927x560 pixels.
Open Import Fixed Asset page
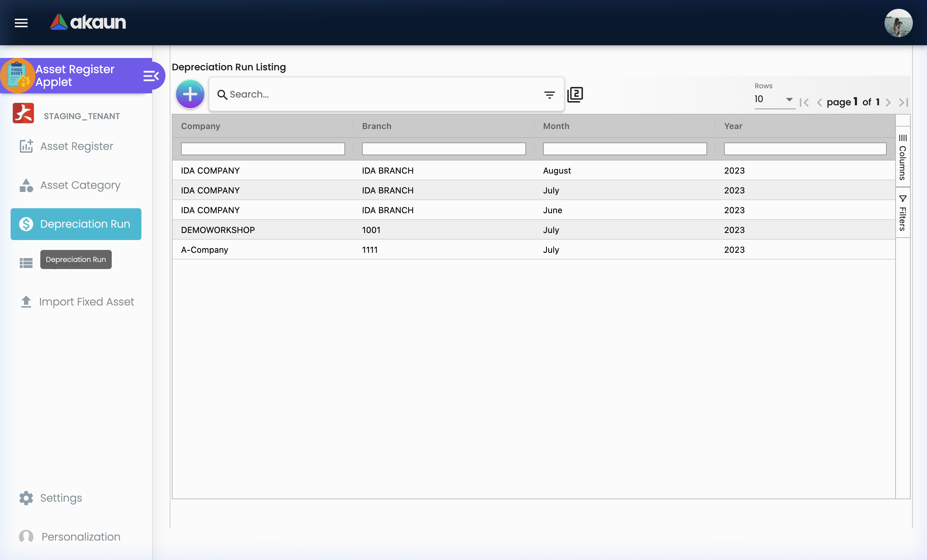86,302
